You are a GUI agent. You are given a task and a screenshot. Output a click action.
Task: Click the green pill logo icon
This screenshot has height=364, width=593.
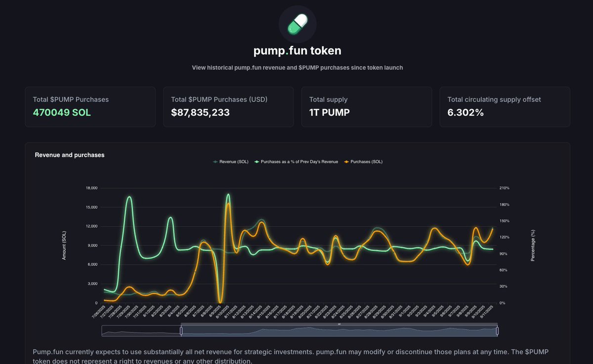297,24
